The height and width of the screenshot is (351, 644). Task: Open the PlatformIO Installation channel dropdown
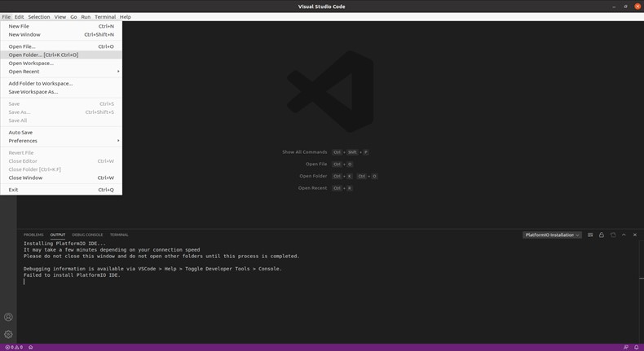552,235
